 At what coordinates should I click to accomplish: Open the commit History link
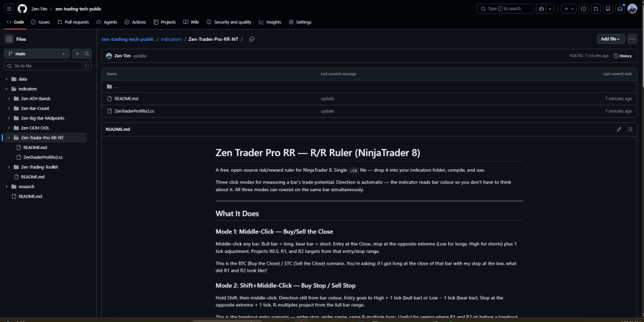pos(623,56)
